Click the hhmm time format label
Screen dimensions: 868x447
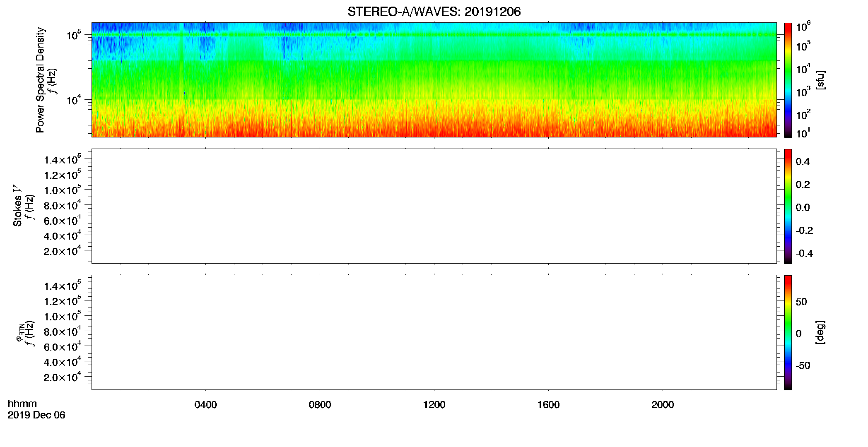click(x=22, y=404)
